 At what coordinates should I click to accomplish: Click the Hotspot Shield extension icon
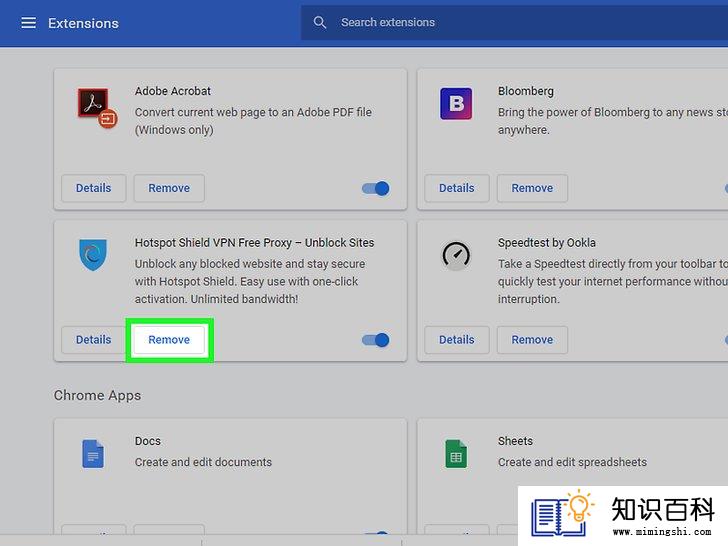tap(93, 254)
